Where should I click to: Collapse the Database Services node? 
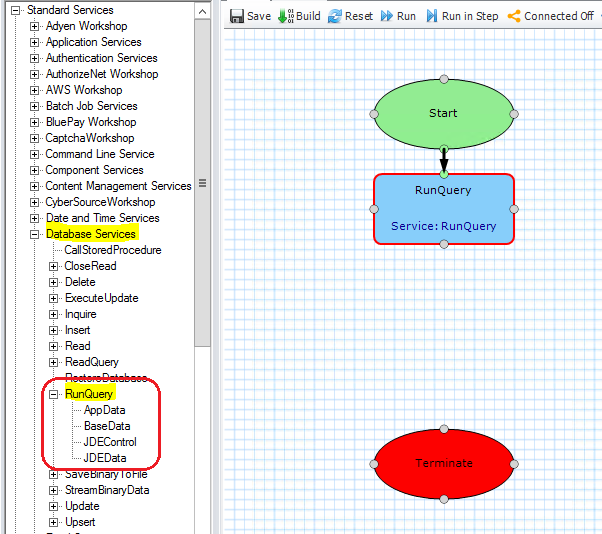35,235
